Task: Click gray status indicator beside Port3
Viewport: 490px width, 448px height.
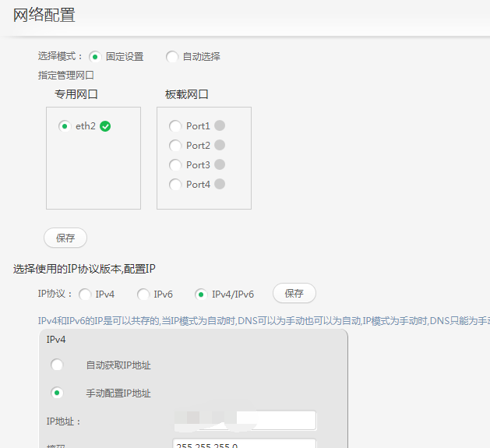Action: [x=220, y=164]
